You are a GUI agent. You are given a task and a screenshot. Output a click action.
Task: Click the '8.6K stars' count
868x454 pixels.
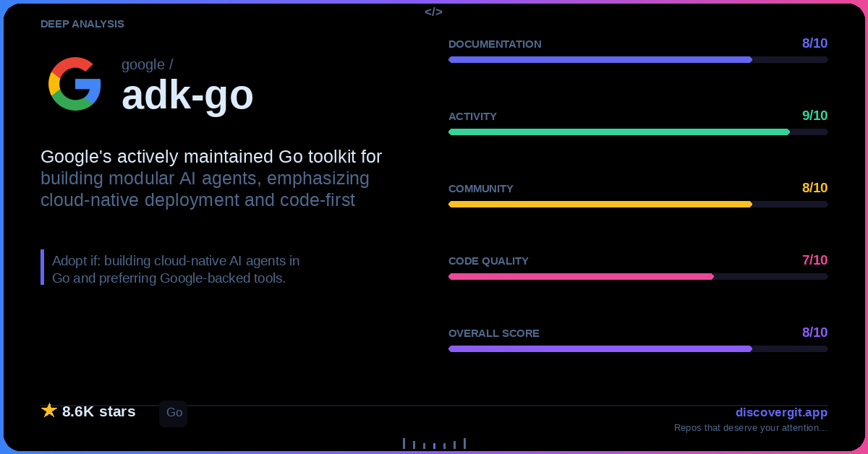[x=98, y=411]
